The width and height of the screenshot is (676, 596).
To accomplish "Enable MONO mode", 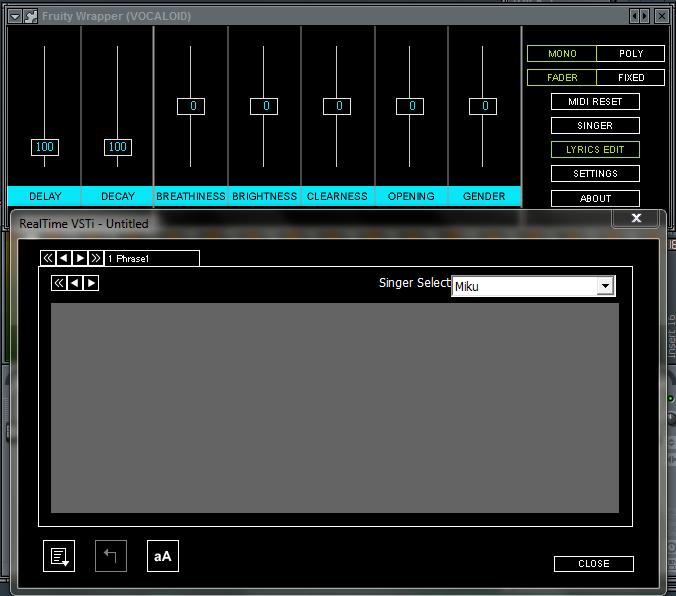I will click(x=562, y=53).
